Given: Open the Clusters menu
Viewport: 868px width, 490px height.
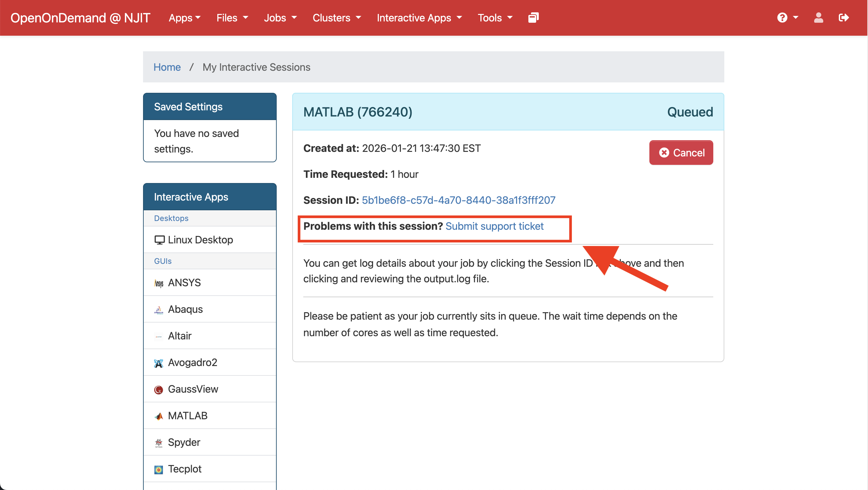Looking at the screenshot, I should pos(336,18).
